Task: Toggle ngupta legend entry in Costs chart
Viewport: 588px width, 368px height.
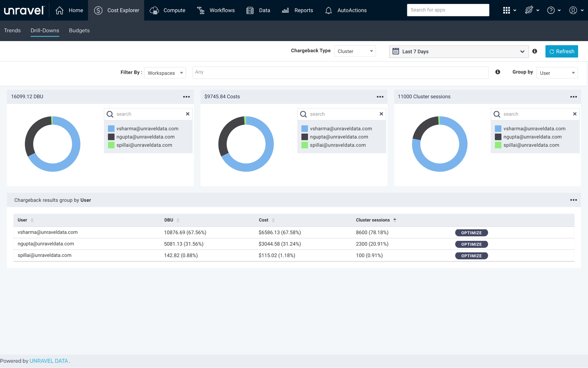Action: [x=339, y=137]
